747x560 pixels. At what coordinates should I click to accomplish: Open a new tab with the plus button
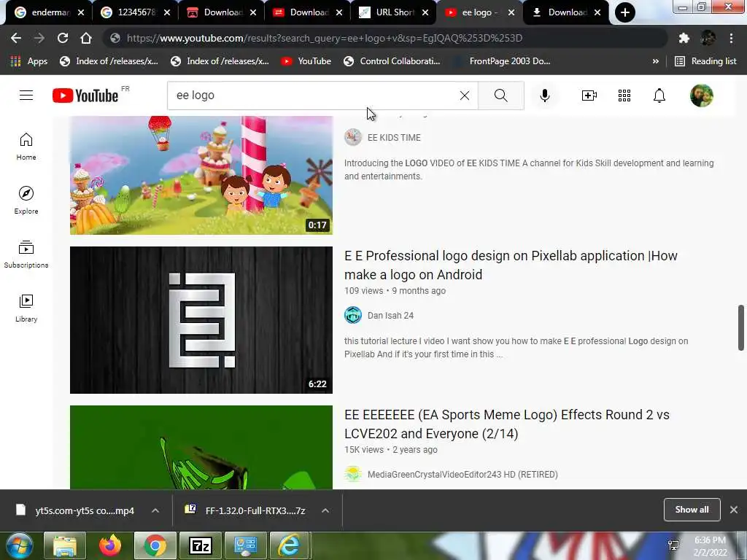click(624, 12)
